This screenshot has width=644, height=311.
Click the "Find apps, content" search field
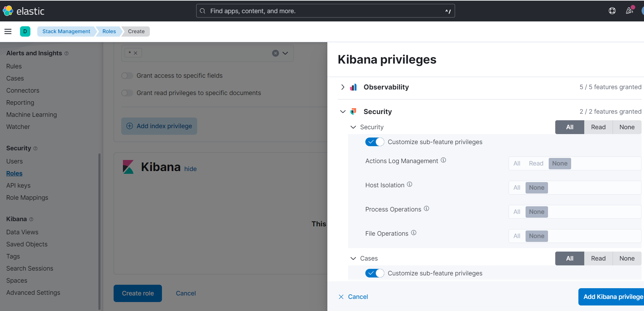pos(325,11)
